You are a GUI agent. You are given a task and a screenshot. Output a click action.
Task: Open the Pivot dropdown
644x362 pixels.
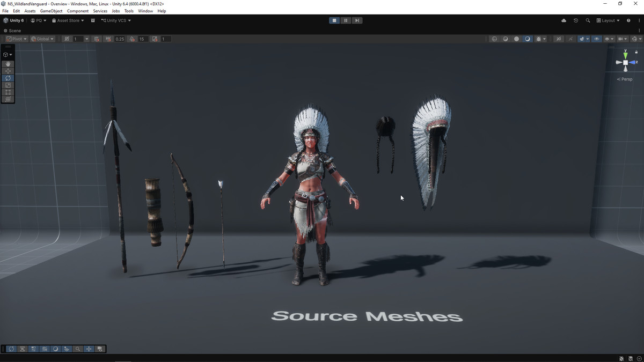tap(16, 39)
